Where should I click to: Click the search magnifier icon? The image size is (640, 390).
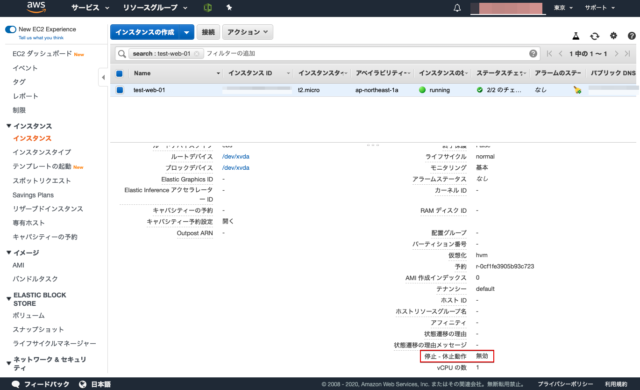tap(122, 54)
